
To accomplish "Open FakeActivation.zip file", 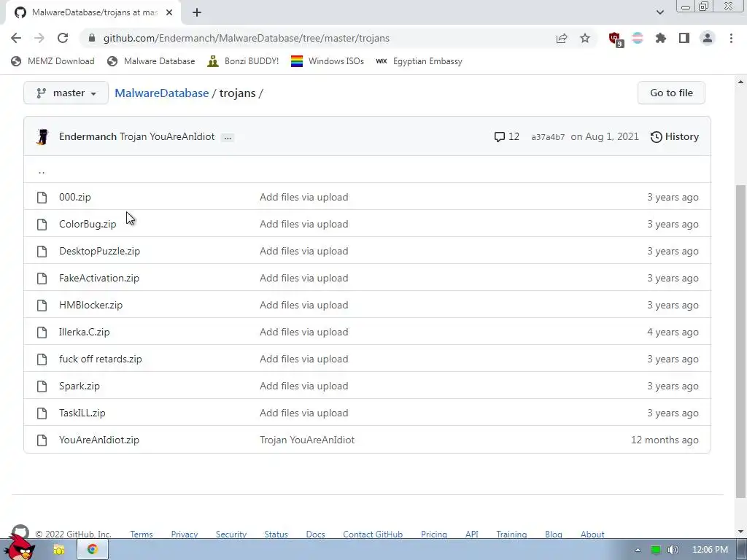I will [x=99, y=278].
